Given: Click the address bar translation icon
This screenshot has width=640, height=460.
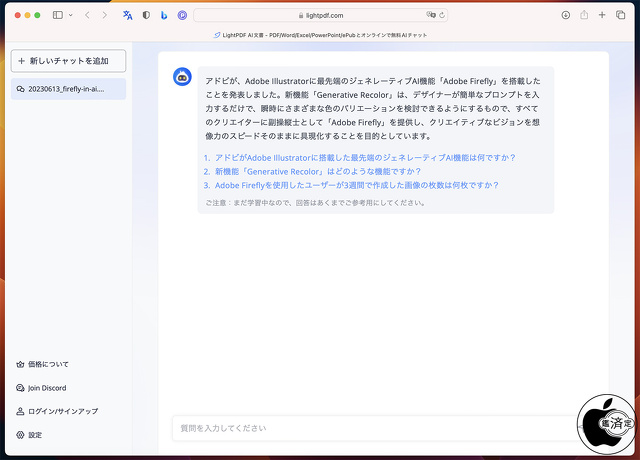Looking at the screenshot, I should [x=431, y=15].
